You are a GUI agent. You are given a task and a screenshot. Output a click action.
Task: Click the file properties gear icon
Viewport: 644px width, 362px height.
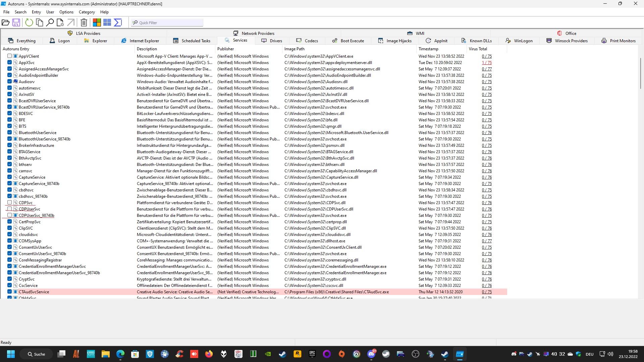click(60, 22)
